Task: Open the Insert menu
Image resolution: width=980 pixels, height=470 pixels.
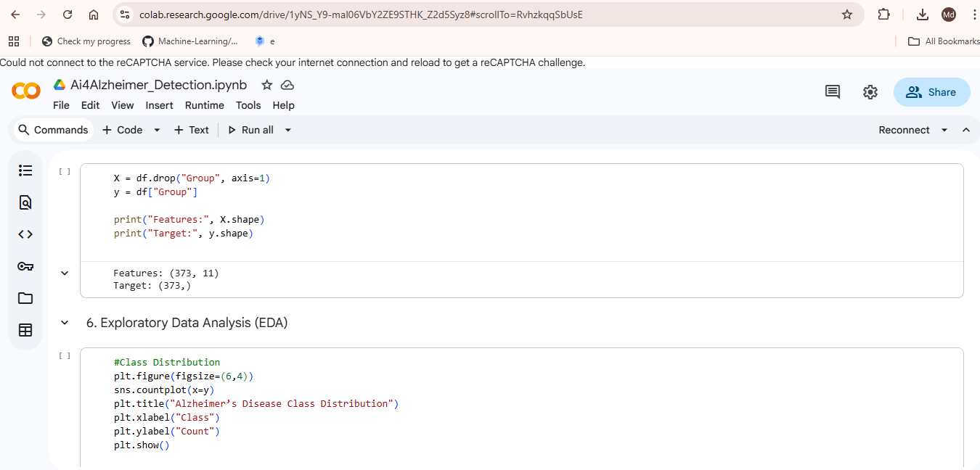Action: pyautogui.click(x=159, y=105)
